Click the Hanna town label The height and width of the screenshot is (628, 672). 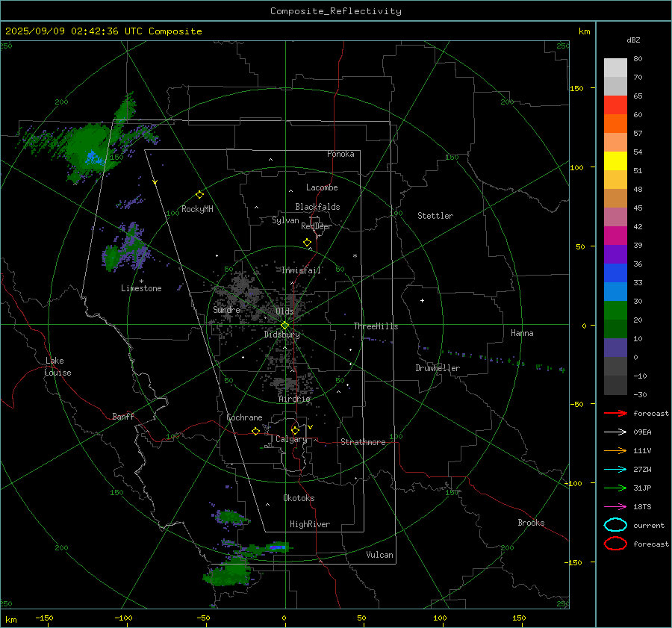click(x=522, y=333)
